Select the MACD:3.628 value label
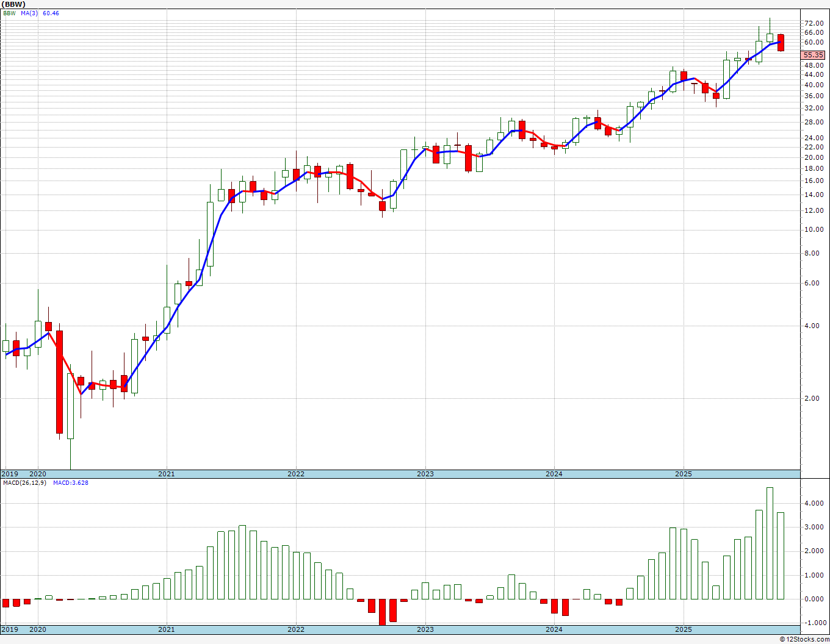 click(x=70, y=483)
